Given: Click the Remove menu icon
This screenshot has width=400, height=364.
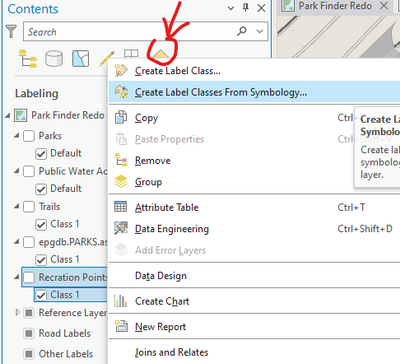Looking at the screenshot, I should point(121,160).
